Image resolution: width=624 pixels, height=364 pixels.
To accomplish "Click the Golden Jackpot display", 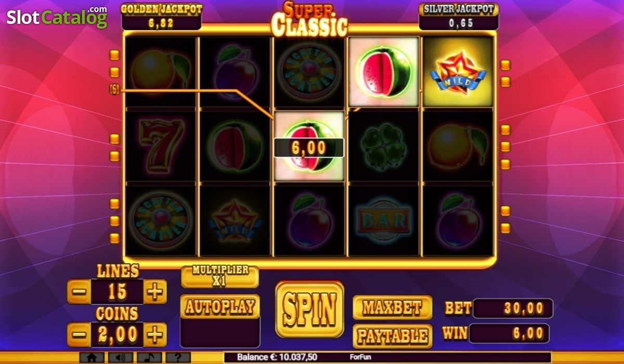I will [162, 17].
